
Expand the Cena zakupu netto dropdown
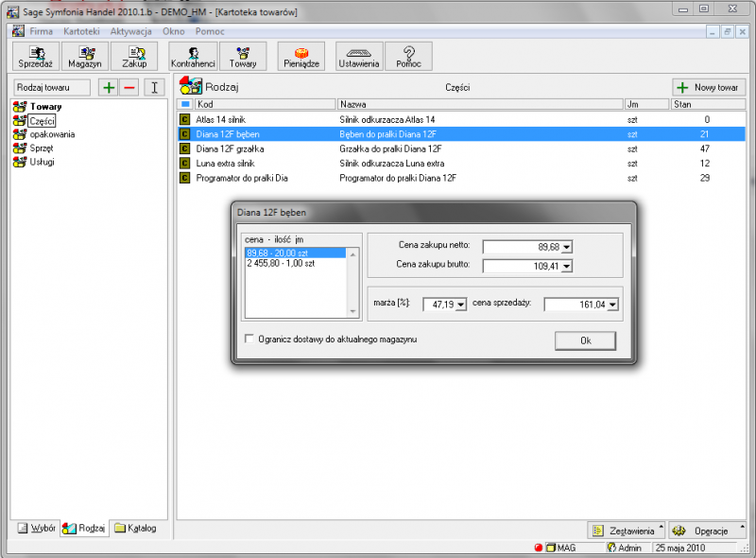pos(567,247)
